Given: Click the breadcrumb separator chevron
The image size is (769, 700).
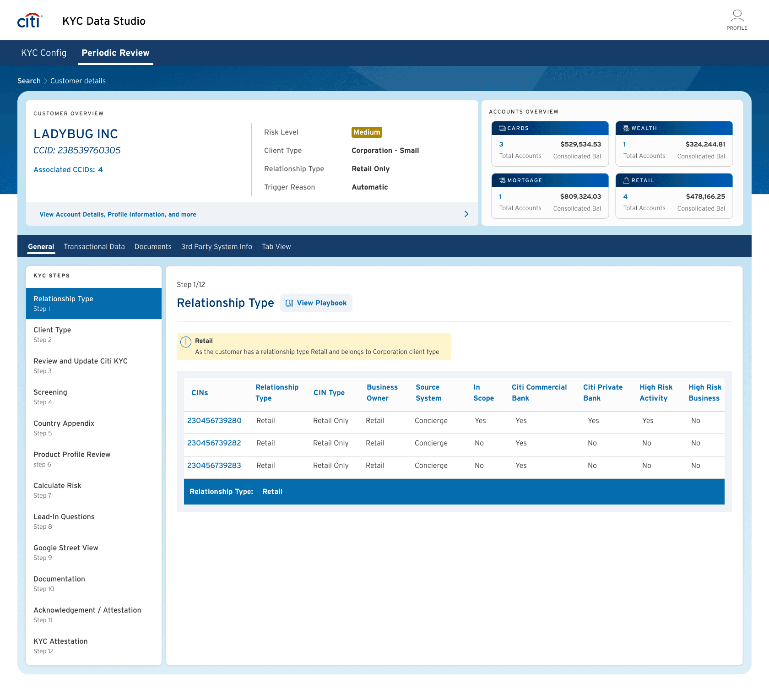Looking at the screenshot, I should [46, 81].
